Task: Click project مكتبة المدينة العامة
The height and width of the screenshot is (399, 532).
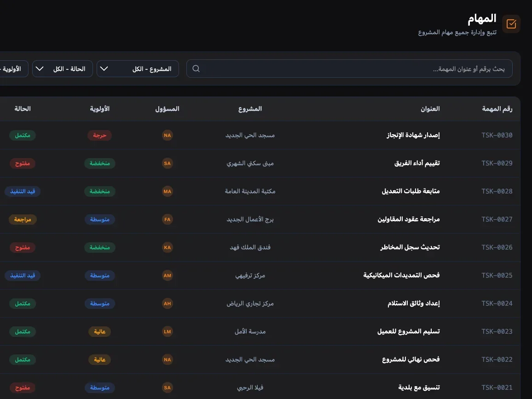Action: (x=250, y=191)
